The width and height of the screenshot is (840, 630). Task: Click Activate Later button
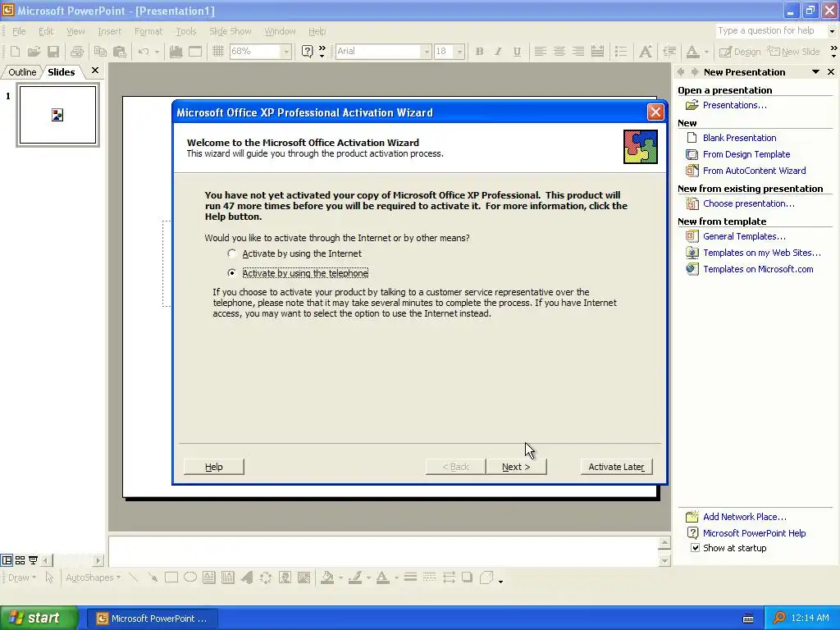[x=616, y=467]
